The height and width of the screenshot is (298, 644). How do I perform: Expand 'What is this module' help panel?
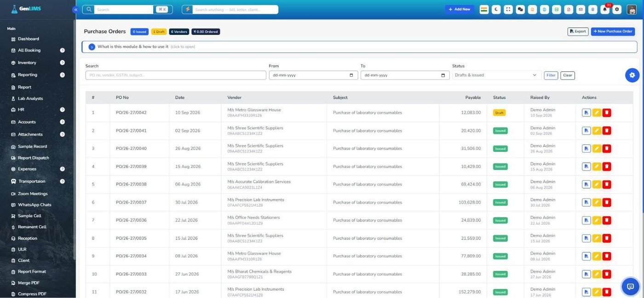pos(359,46)
